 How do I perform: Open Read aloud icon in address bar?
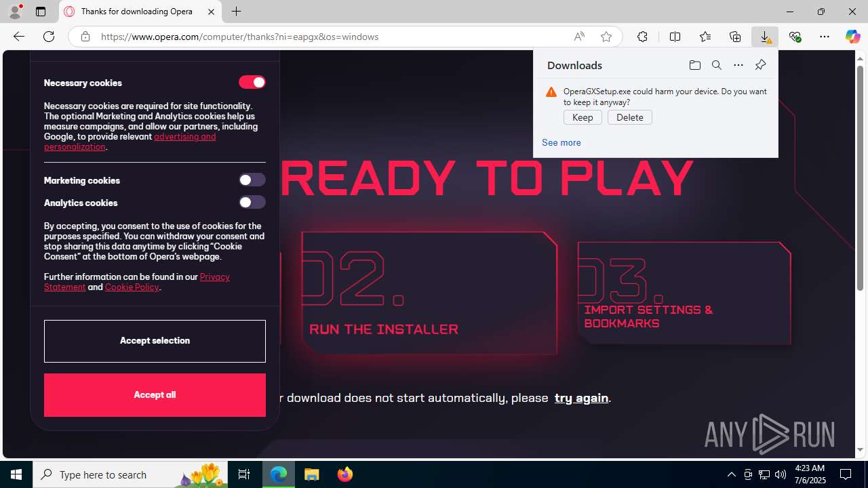[579, 37]
